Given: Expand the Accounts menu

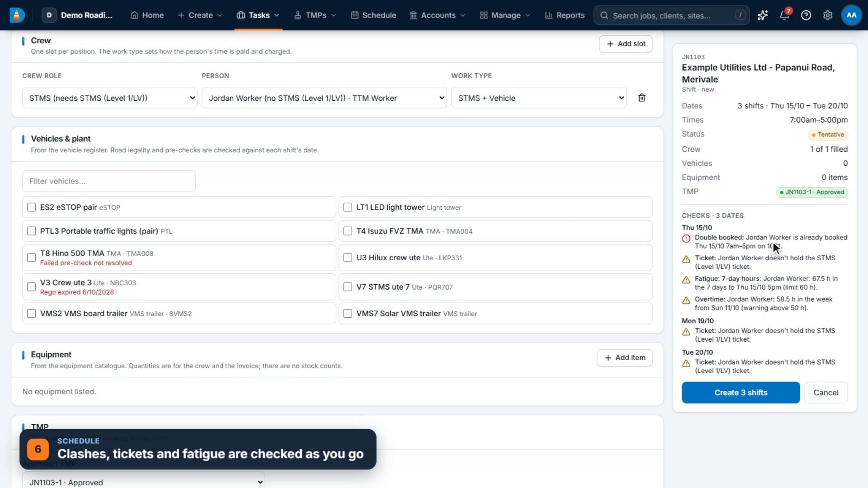Looking at the screenshot, I should click(437, 15).
